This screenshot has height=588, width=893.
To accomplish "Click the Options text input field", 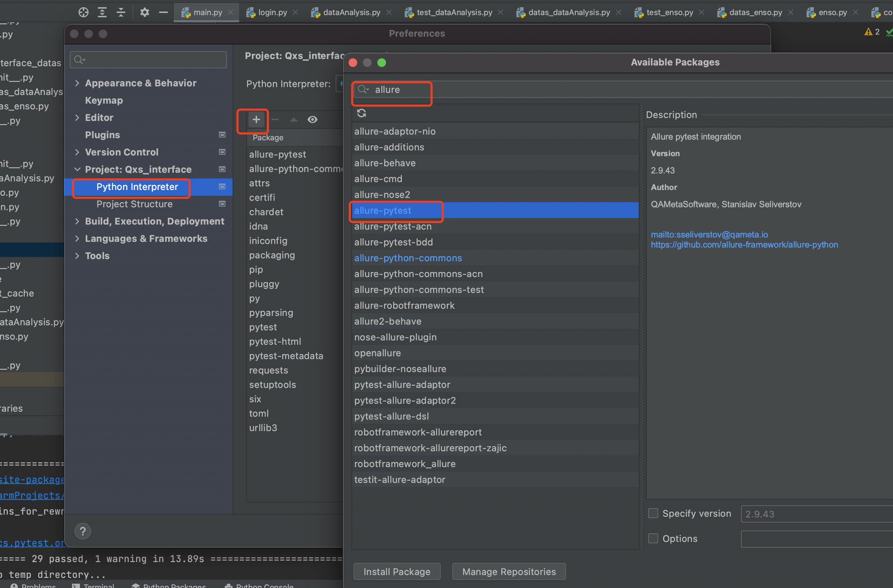I will 817,539.
